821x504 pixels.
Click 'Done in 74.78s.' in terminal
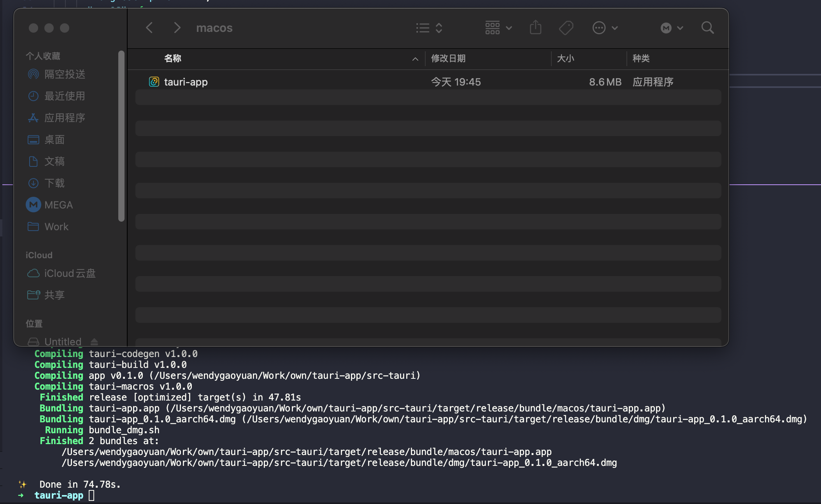tap(80, 485)
